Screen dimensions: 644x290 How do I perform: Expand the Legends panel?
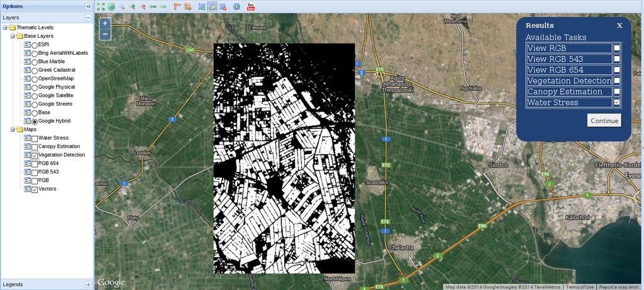[x=88, y=284]
